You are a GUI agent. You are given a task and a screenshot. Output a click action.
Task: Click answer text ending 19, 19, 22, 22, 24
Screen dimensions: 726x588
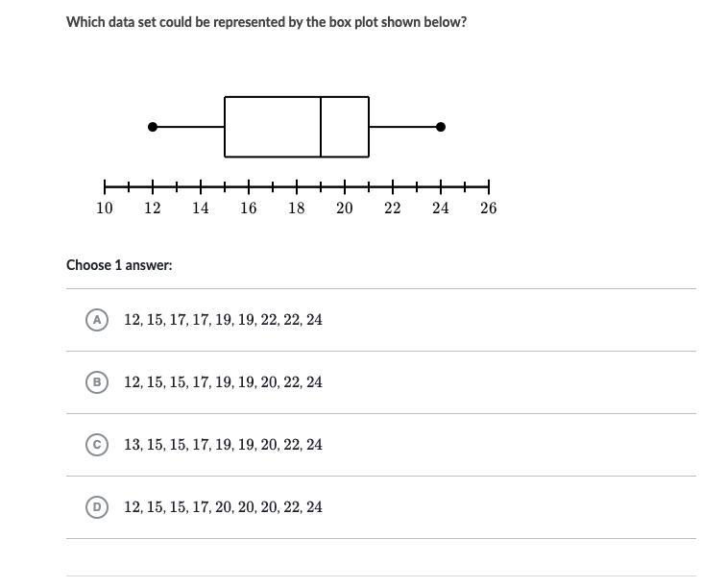click(223, 320)
